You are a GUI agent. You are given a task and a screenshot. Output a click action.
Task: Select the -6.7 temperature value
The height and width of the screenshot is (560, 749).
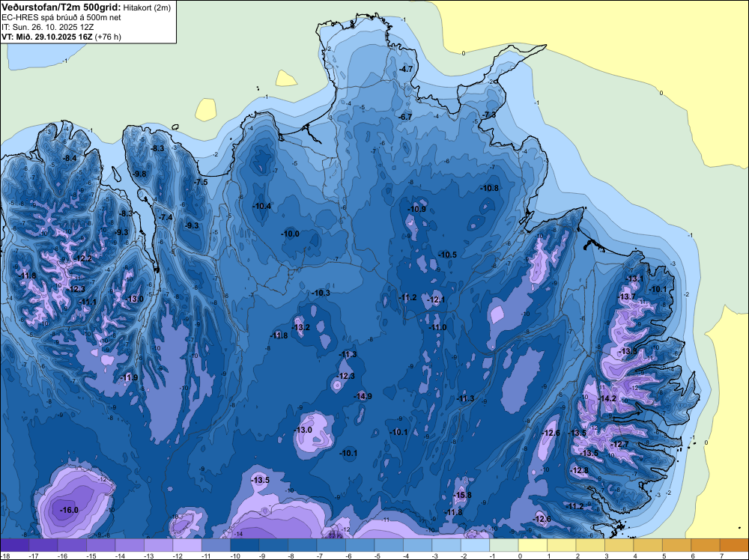(x=405, y=117)
